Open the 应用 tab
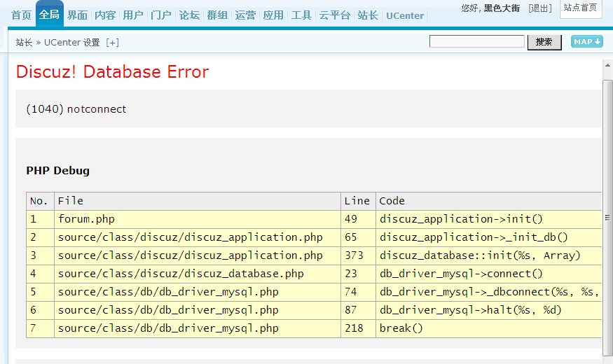The image size is (613, 364). tap(273, 15)
